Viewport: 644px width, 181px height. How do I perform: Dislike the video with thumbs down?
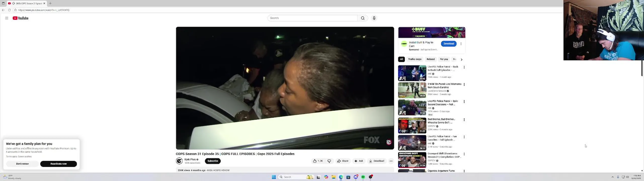[x=329, y=161]
